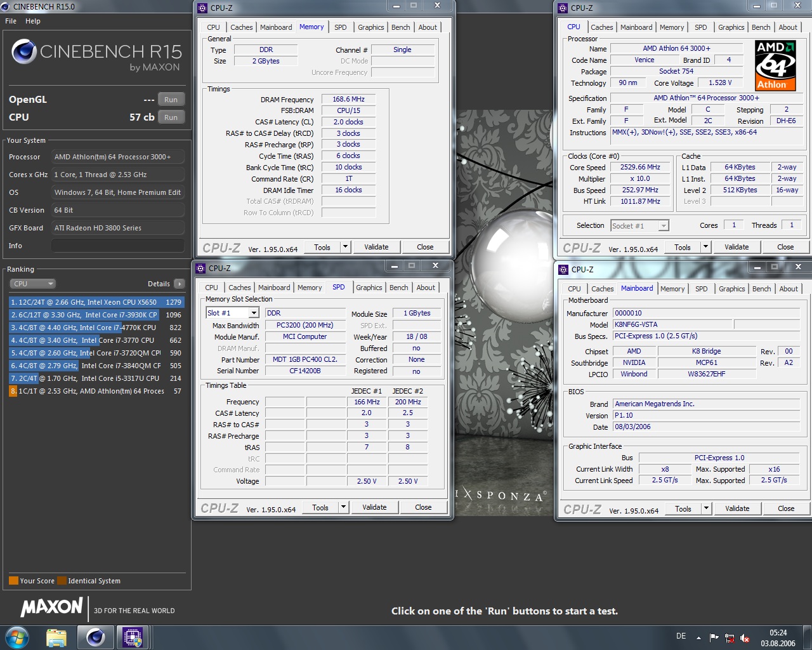
Task: Click Max Bandwidth PC3200 (200 MHz)
Action: tap(304, 325)
